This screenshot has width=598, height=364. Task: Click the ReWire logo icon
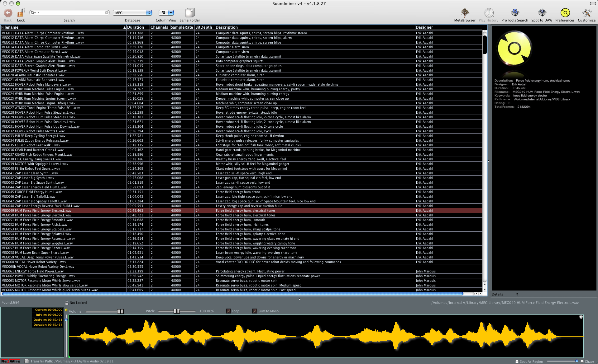point(11,362)
